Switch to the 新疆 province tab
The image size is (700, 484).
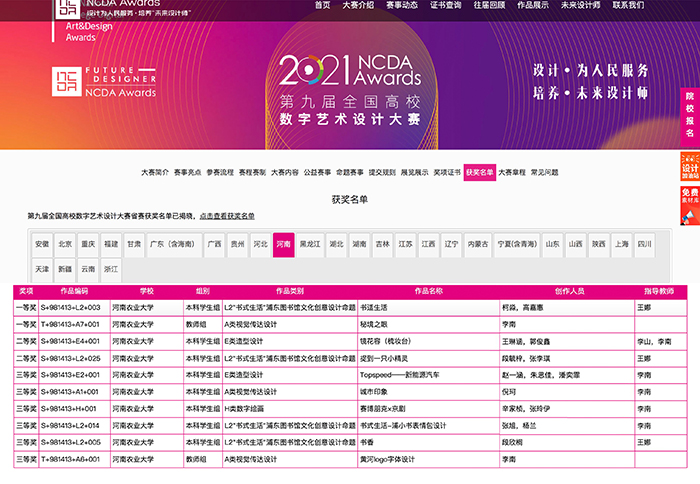coord(65,269)
